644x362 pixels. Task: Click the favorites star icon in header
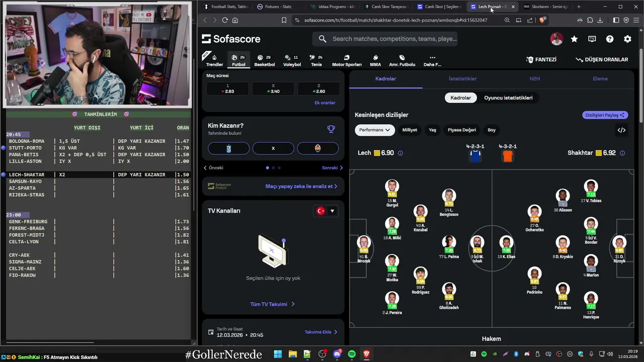[574, 39]
